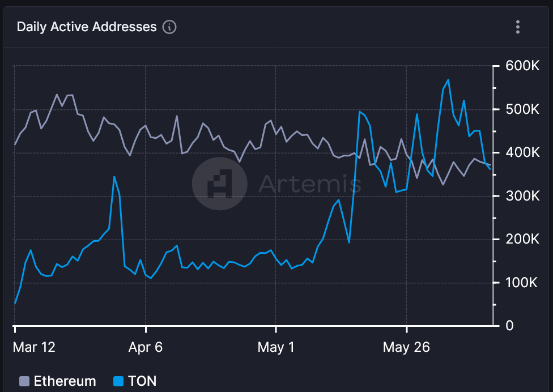
Task: Click the Artemis watermark text
Action: coord(310,184)
